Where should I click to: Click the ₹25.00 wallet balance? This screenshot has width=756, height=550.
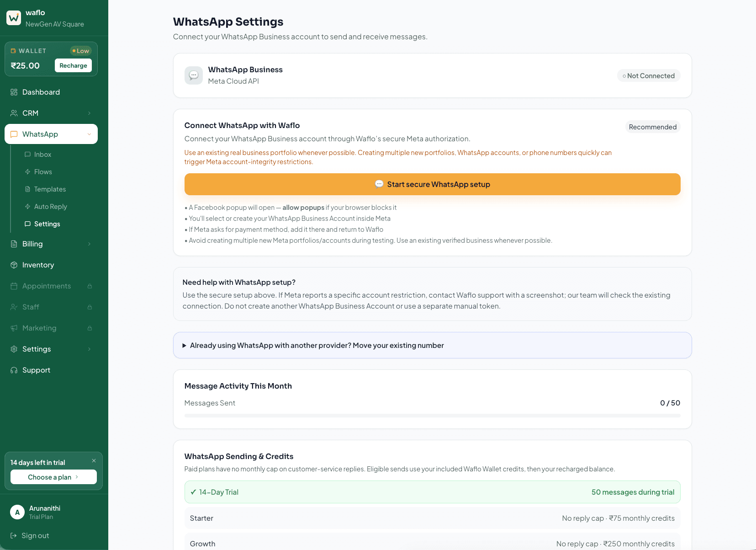(x=25, y=65)
